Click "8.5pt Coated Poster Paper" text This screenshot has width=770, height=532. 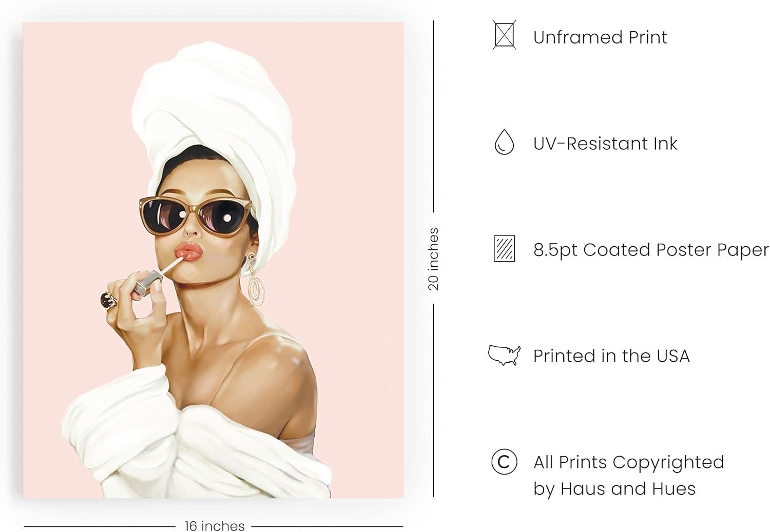coord(651,250)
